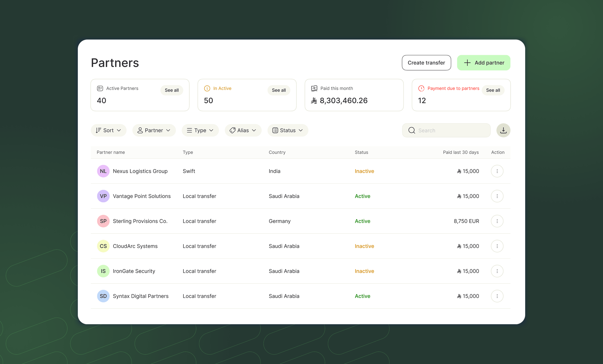Click the In Active info icon
Screen dimensions: 603x364
tap(207, 88)
